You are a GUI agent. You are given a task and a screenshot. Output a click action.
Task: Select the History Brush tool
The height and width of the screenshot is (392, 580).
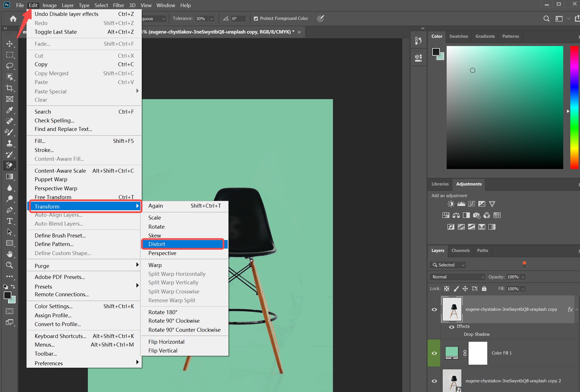pyautogui.click(x=10, y=155)
